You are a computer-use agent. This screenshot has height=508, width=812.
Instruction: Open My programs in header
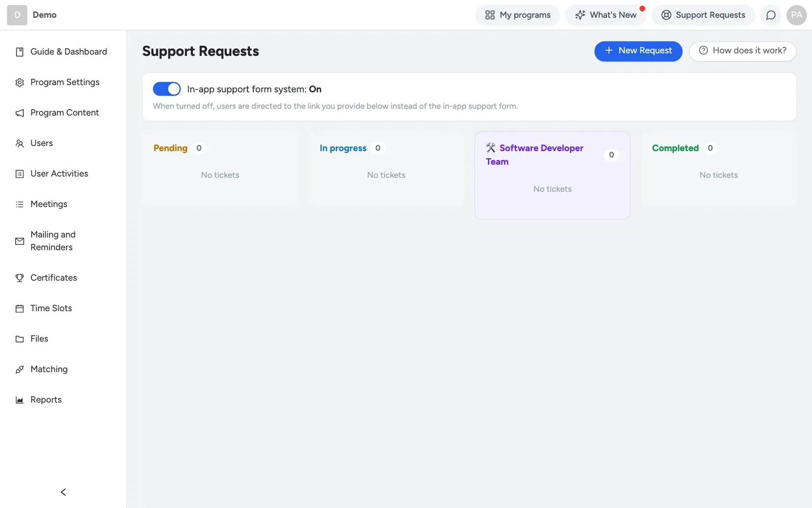pos(518,15)
